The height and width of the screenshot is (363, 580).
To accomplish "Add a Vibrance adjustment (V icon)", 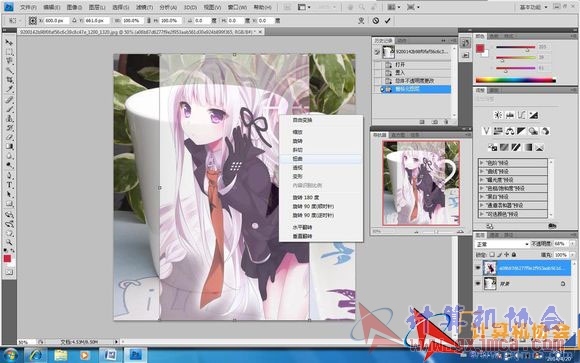I will (486, 131).
